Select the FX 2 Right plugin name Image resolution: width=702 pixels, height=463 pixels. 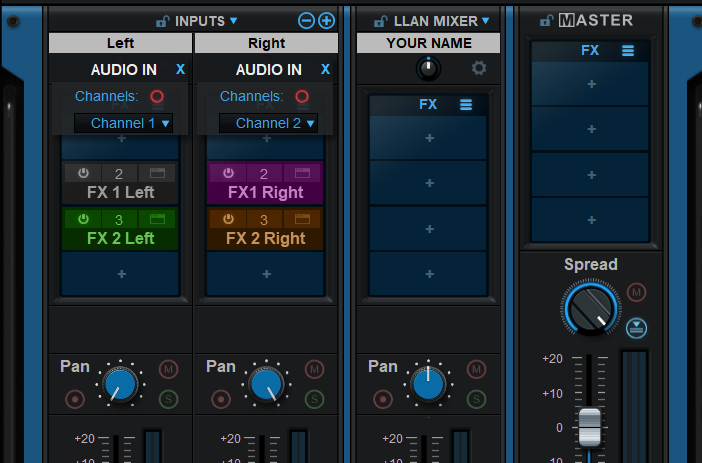265,238
